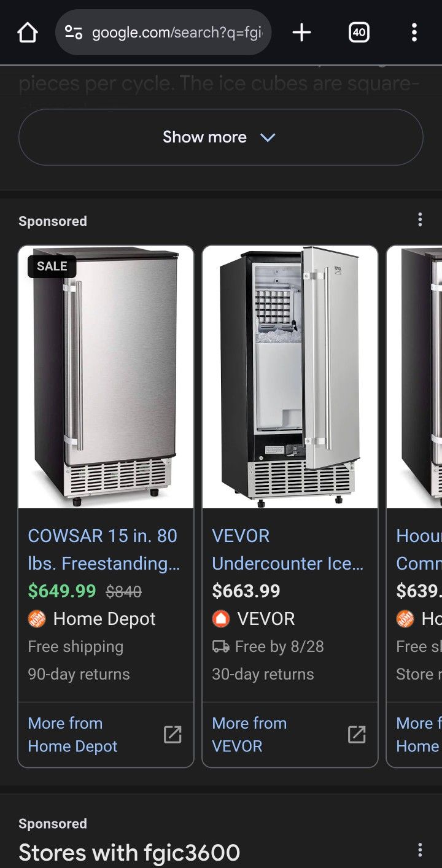Tap the SALE badge on COWSAR card
Viewport: 442px width, 868px height.
(x=52, y=266)
